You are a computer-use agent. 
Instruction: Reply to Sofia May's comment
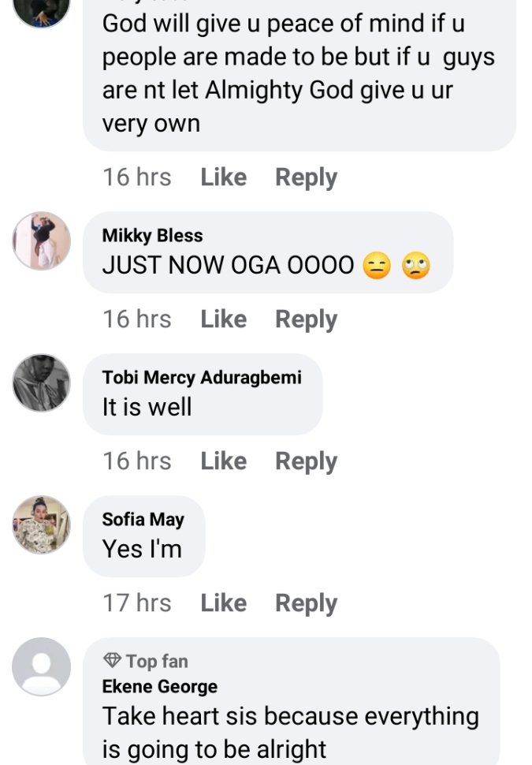[x=306, y=603]
